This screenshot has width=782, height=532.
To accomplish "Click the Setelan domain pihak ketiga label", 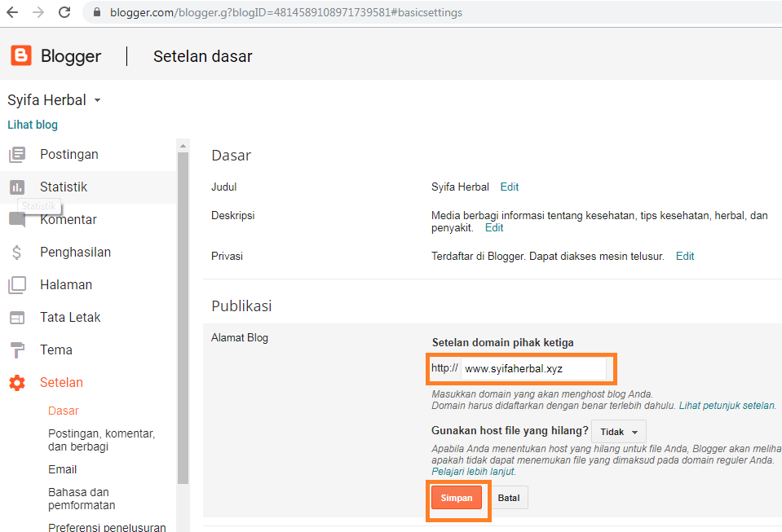I will click(502, 343).
